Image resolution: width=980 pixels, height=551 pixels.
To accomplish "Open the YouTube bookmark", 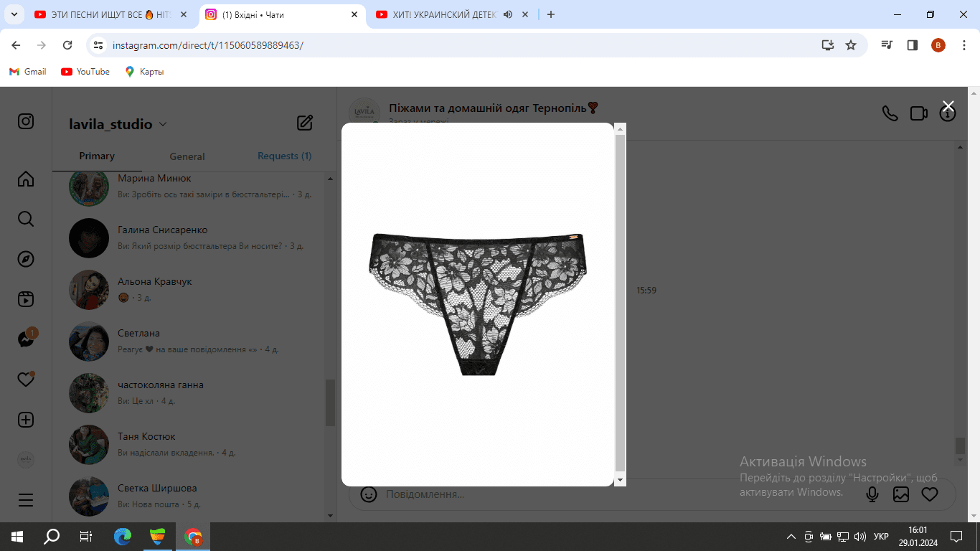I will coord(85,72).
